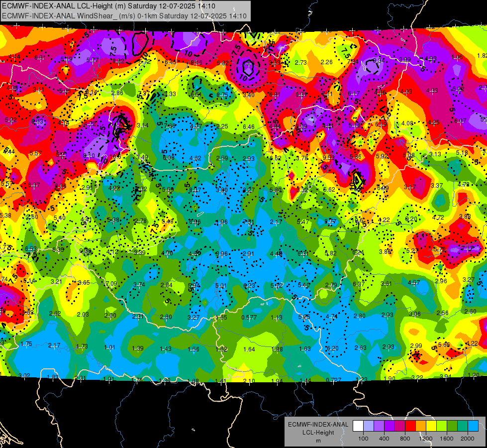Click the wind shear value 1.01
Viewport: 487px width, 448px height.
(x=110, y=347)
